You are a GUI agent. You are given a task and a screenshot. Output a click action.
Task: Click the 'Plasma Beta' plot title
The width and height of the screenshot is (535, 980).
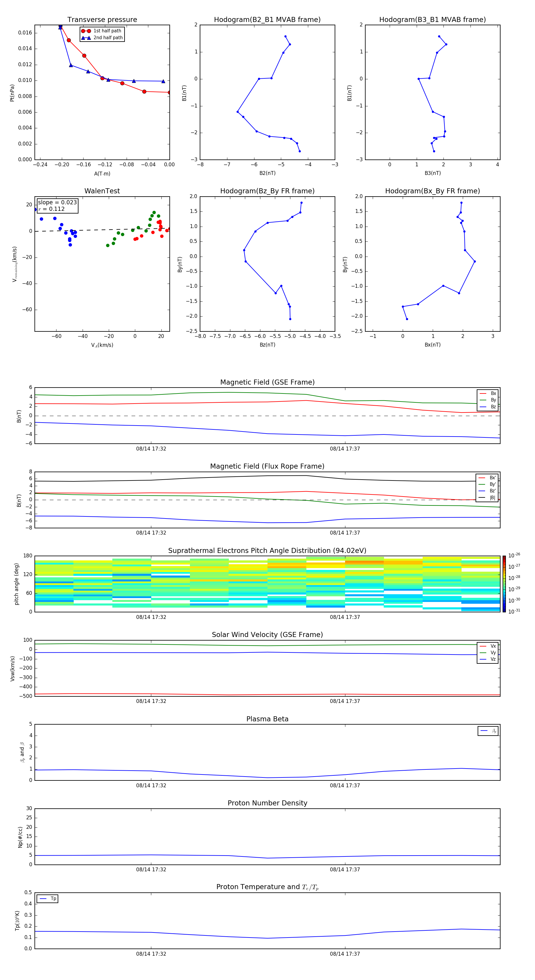267,719
